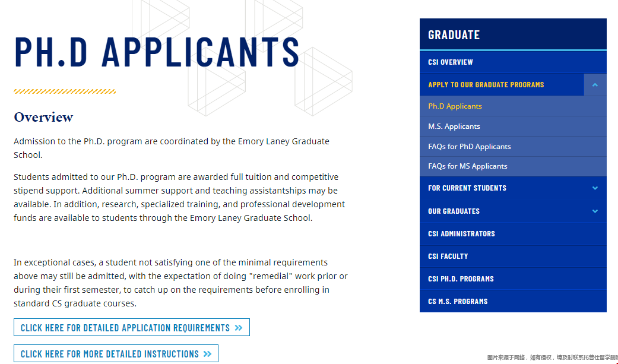Open the CSI Faculty page

coord(513,256)
